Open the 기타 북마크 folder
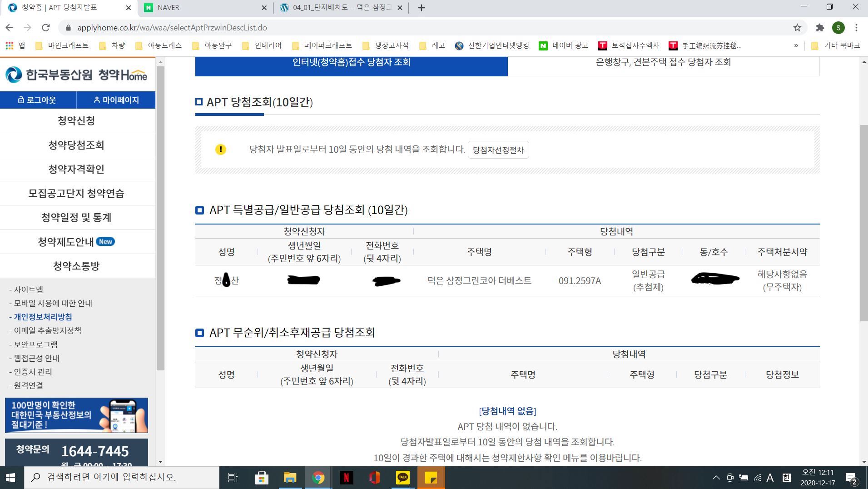The image size is (868, 489). pyautogui.click(x=836, y=45)
